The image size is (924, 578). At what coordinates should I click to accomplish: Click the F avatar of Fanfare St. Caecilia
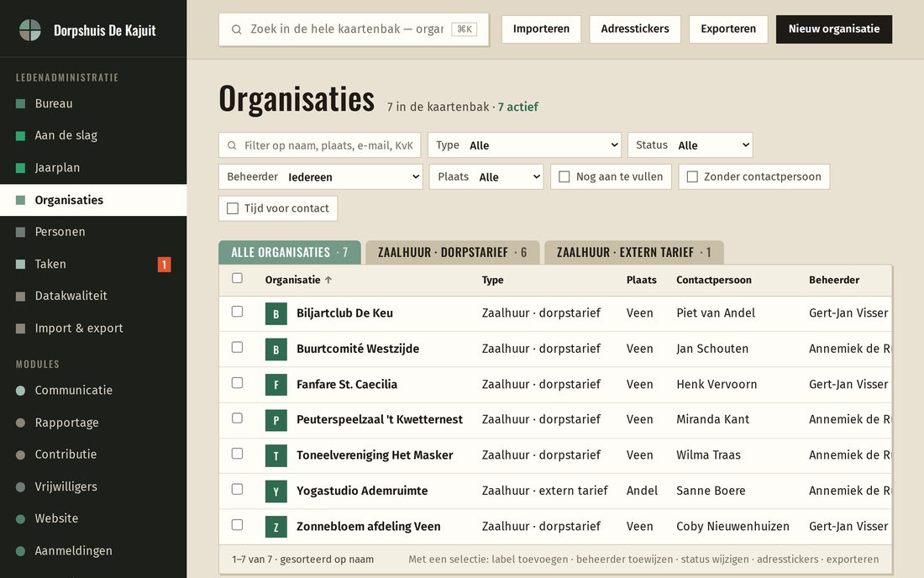click(276, 385)
